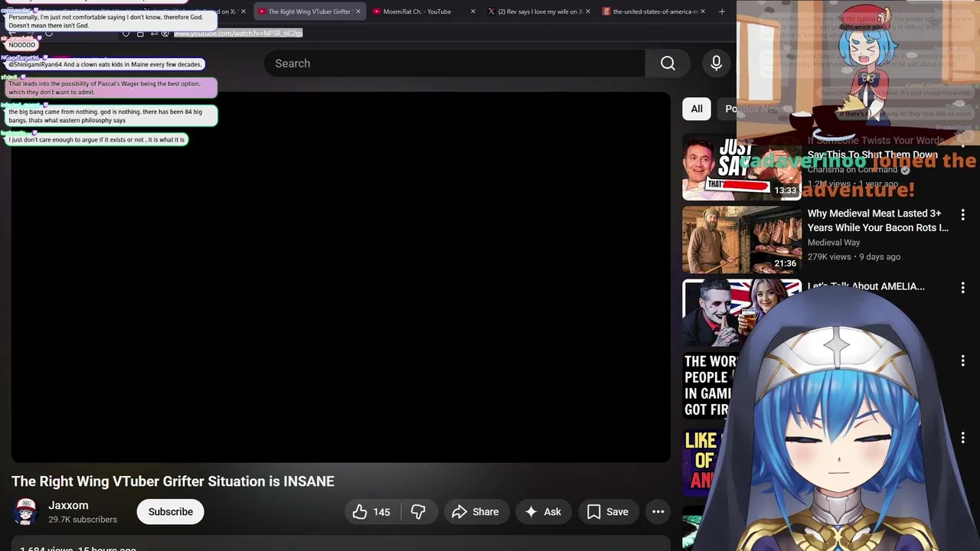The image size is (980, 551).
Task: Open Medieval Way channel link
Action: [x=834, y=243]
